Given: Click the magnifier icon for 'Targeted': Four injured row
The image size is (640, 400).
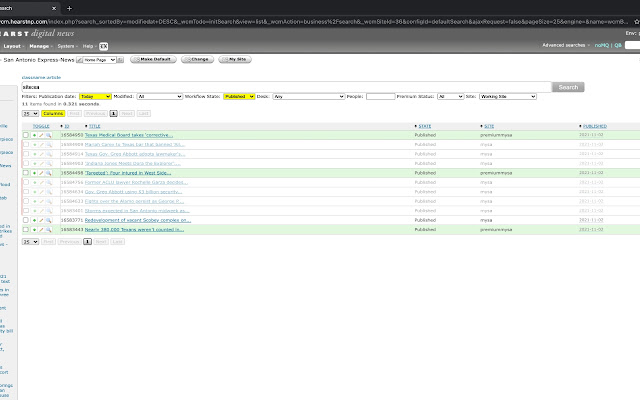Looking at the screenshot, I should 49,173.
